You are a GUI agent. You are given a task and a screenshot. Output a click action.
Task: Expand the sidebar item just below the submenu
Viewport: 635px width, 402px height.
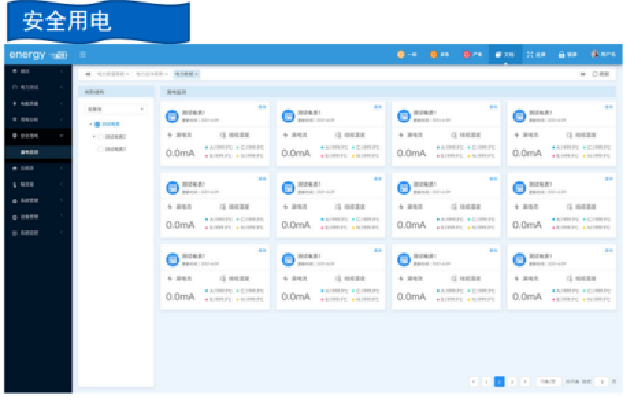(38, 168)
